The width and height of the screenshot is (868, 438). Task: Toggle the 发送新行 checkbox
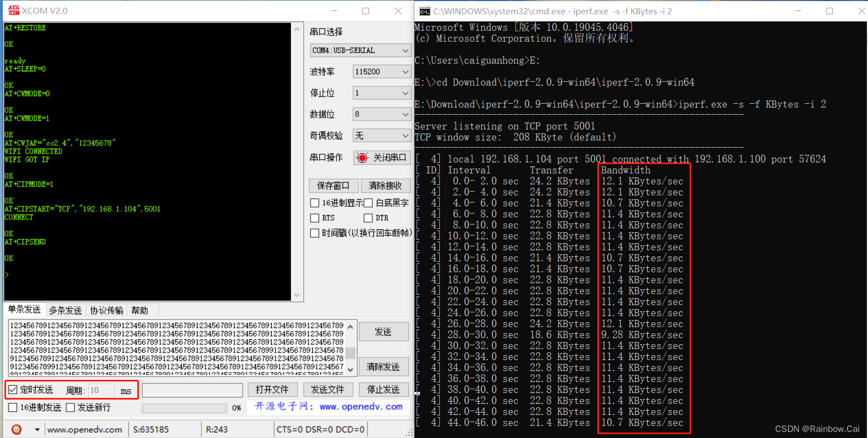tap(70, 407)
